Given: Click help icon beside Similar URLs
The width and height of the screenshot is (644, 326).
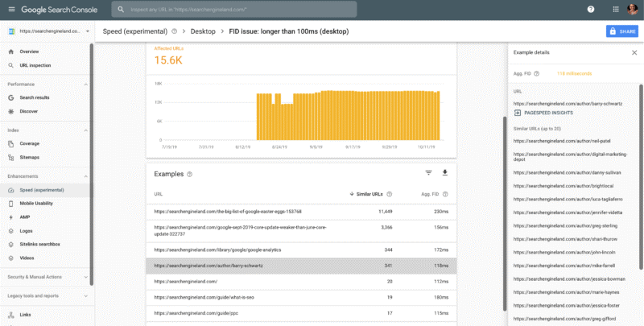Looking at the screenshot, I should click(390, 194).
